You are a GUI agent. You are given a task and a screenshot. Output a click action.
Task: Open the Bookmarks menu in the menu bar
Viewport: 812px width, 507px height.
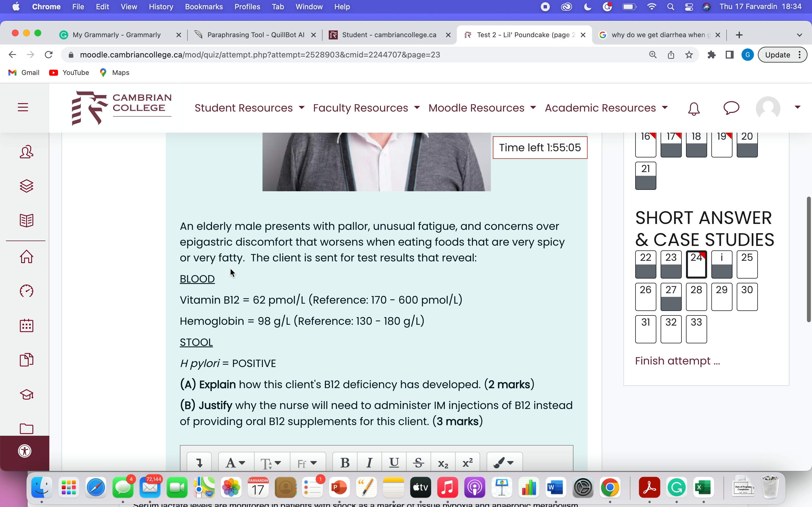point(204,6)
